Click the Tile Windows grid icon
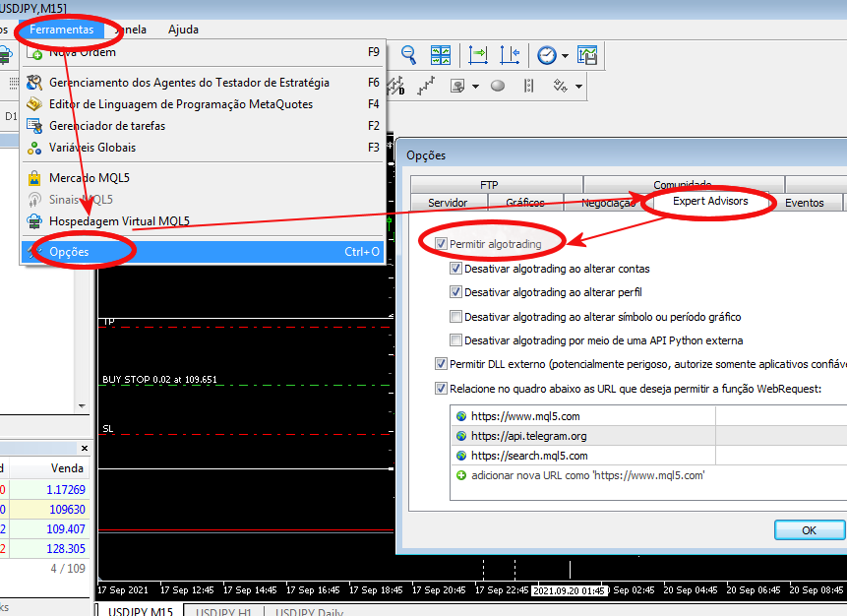This screenshot has height=616, width=847. tap(441, 55)
